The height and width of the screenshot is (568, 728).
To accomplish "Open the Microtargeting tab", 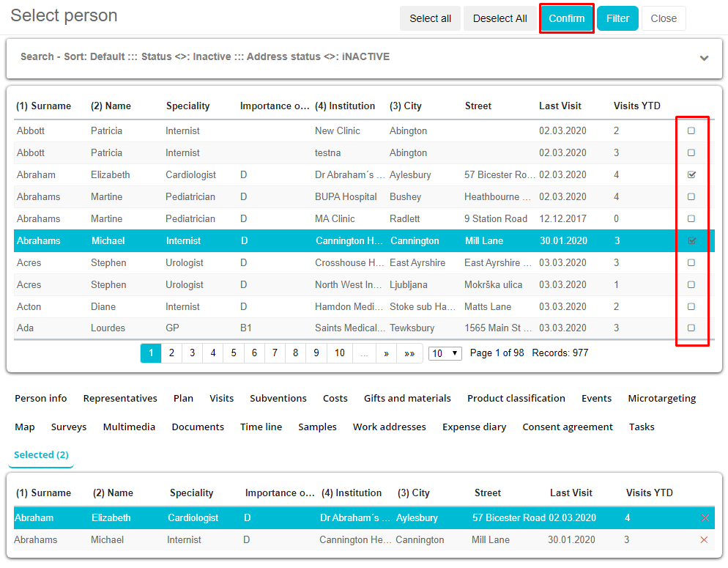I will 661,399.
